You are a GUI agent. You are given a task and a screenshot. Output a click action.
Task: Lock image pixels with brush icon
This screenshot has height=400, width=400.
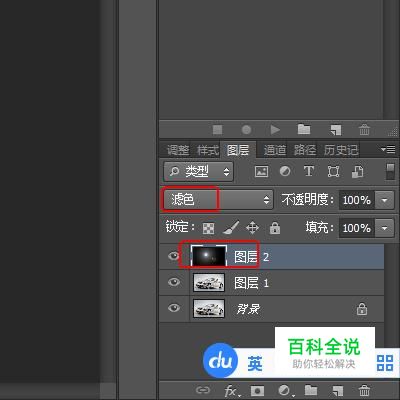click(x=231, y=228)
